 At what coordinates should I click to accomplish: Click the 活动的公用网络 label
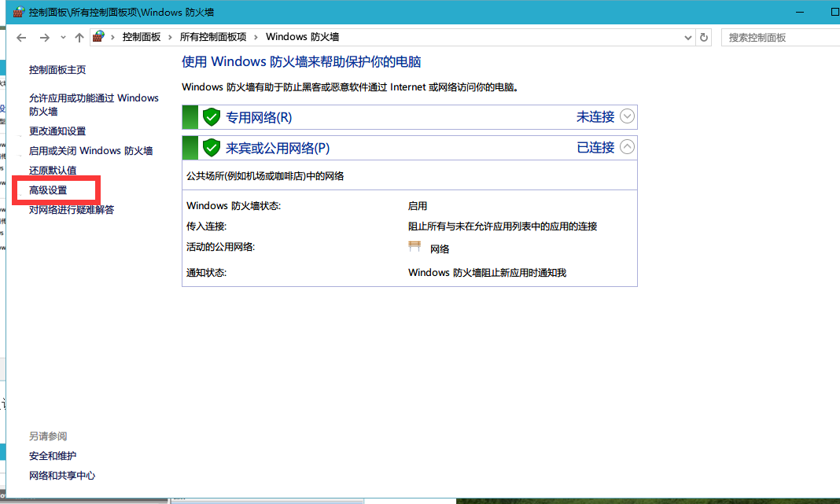(221, 247)
